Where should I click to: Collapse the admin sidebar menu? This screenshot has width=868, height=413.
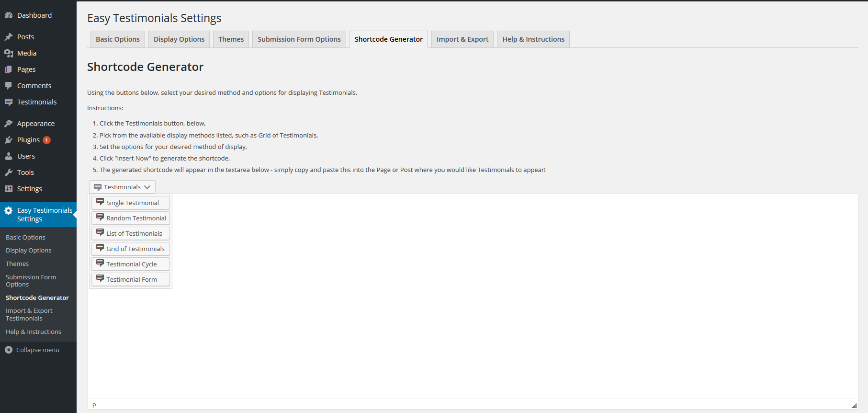[x=32, y=350]
